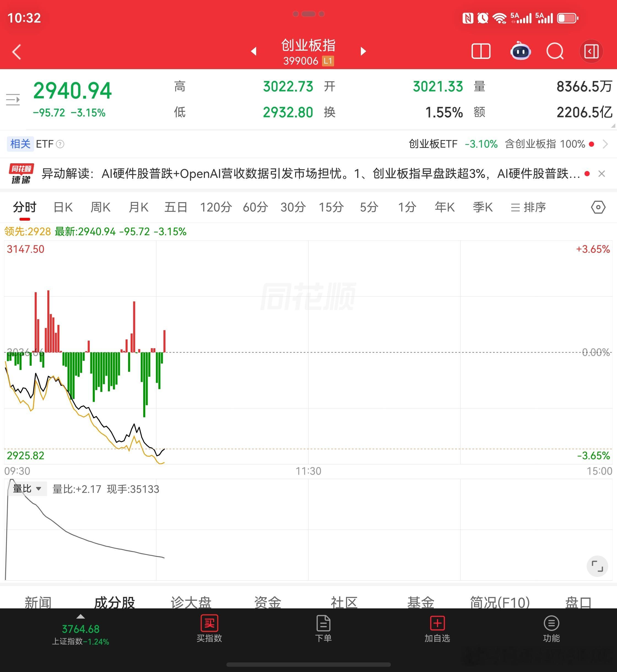
Task: Select the 分时 chart tab
Action: pos(24,207)
